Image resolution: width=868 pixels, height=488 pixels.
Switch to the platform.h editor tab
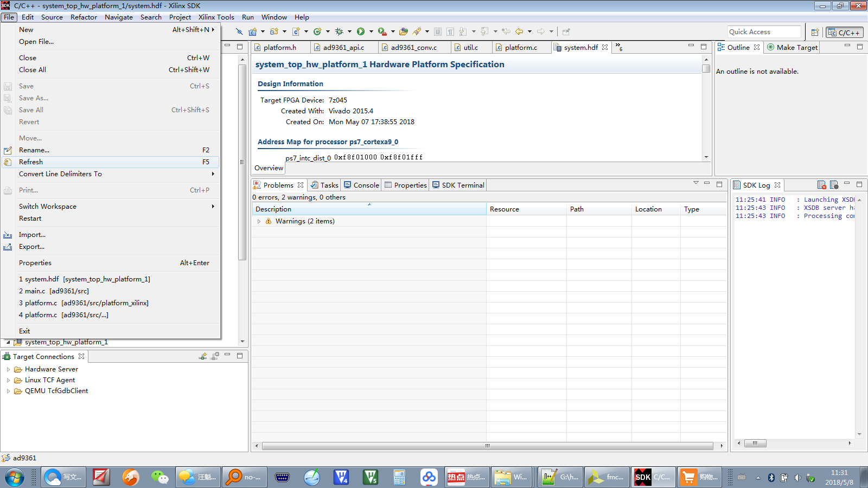point(279,47)
